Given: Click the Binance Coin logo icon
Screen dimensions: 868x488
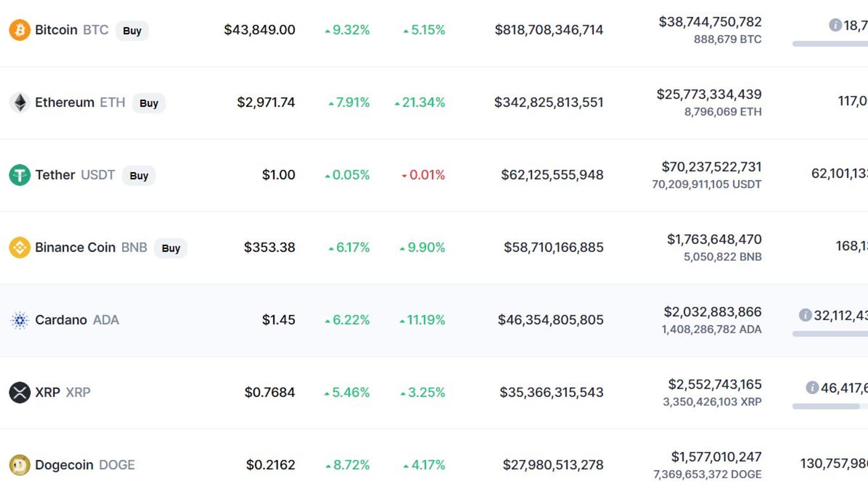Looking at the screenshot, I should pos(20,247).
